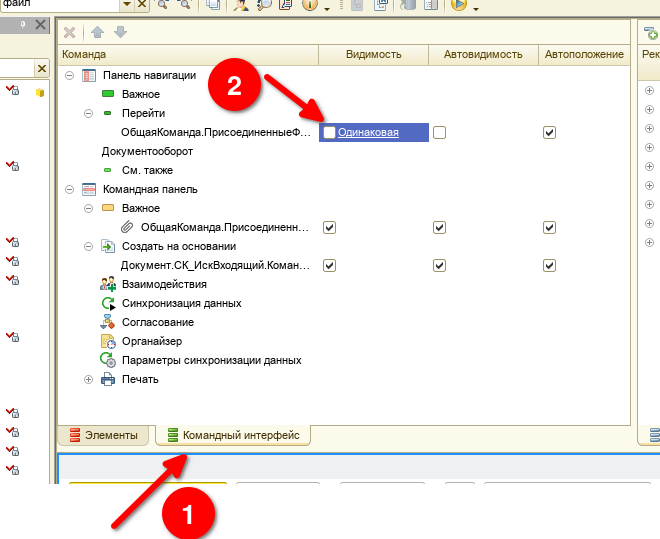Open the dropdown arrow next to файл field
The height and width of the screenshot is (539, 660).
127,5
